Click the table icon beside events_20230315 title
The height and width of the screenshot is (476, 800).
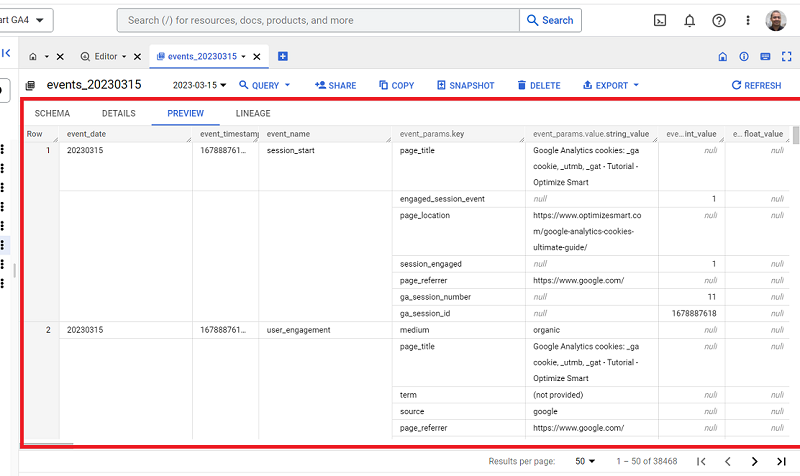(31, 85)
